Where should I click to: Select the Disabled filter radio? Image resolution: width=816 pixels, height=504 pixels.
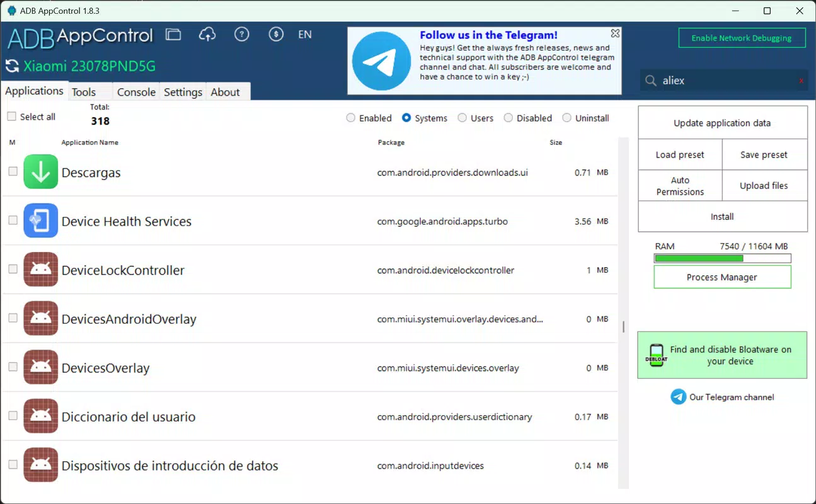click(509, 118)
